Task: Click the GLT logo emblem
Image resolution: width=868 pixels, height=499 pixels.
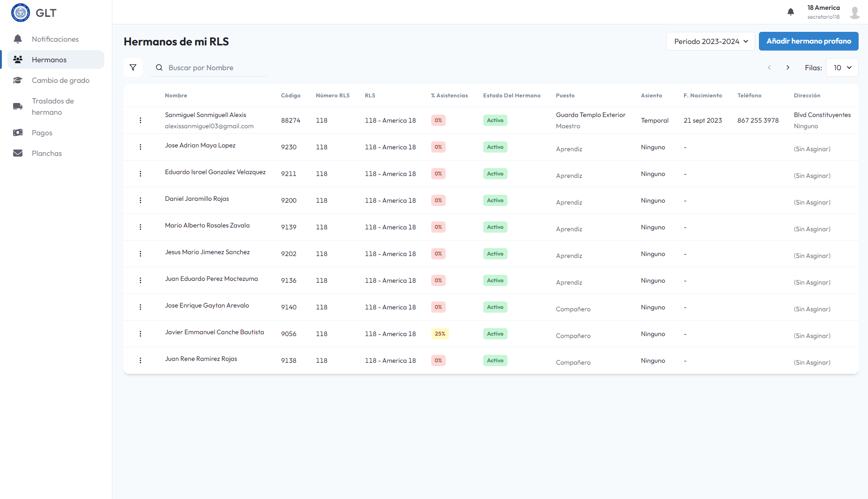Action: coord(20,13)
